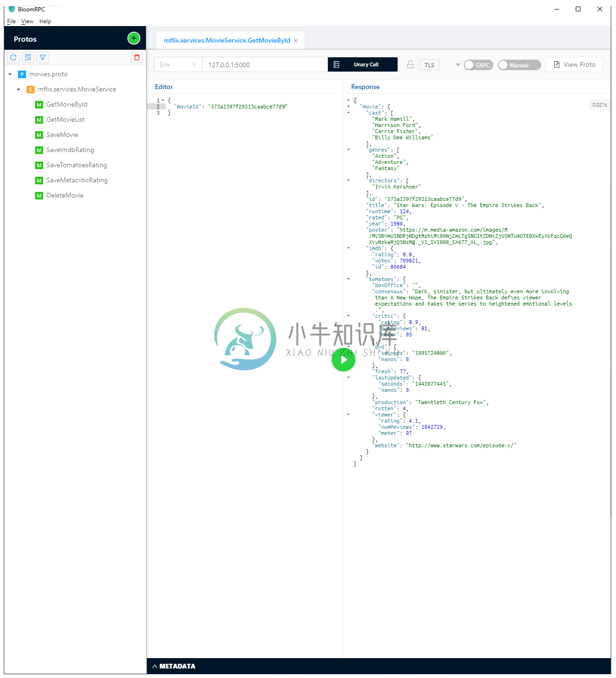Select the GetMovieList method
The height and width of the screenshot is (678, 616).
tap(65, 120)
